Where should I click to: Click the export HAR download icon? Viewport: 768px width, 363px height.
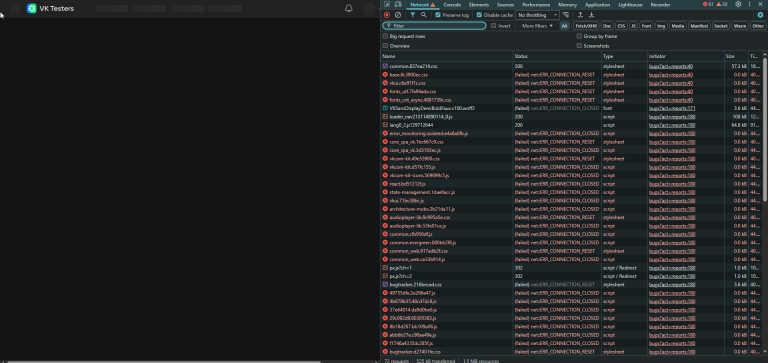click(x=591, y=15)
